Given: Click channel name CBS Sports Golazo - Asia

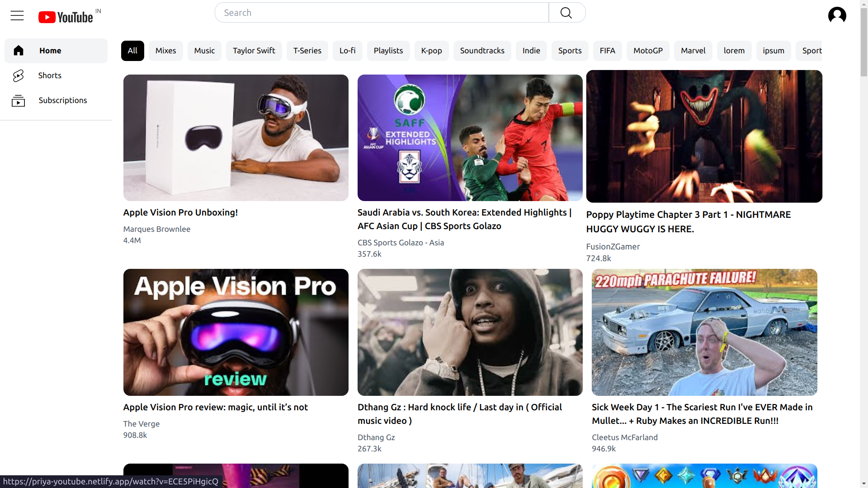Looking at the screenshot, I should pyautogui.click(x=401, y=243).
